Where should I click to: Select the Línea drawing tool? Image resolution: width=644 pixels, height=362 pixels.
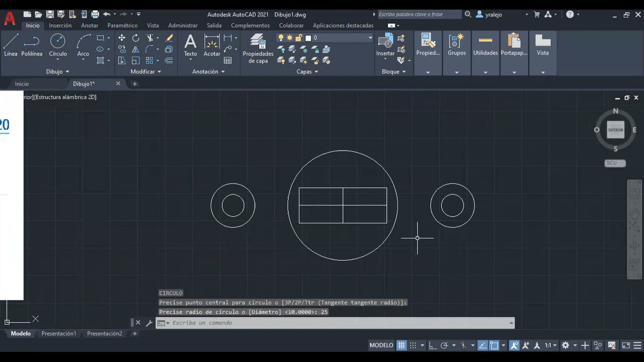tap(11, 45)
